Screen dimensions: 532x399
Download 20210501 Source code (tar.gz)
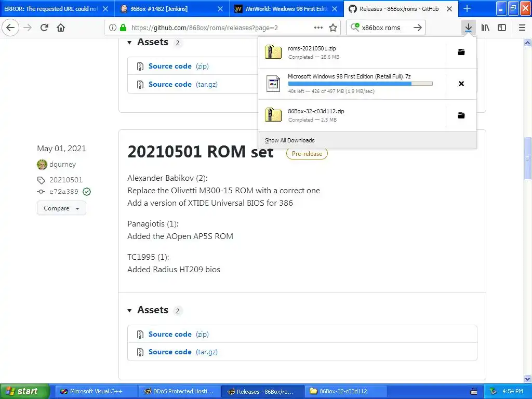[183, 352]
